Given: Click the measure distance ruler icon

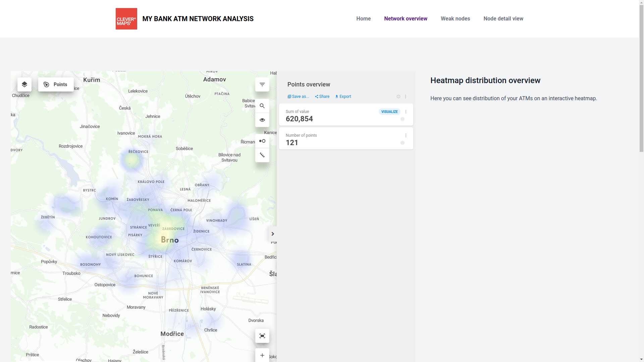Looking at the screenshot, I should click(x=262, y=155).
